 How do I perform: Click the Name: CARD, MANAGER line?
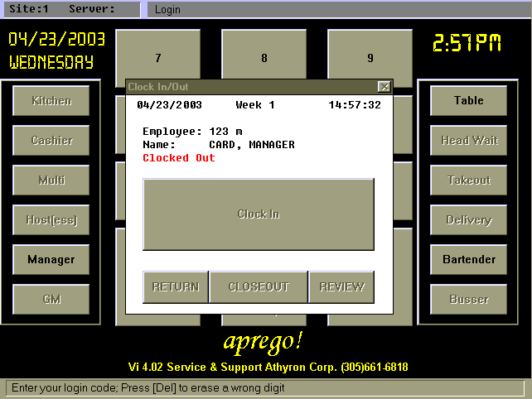pos(219,145)
